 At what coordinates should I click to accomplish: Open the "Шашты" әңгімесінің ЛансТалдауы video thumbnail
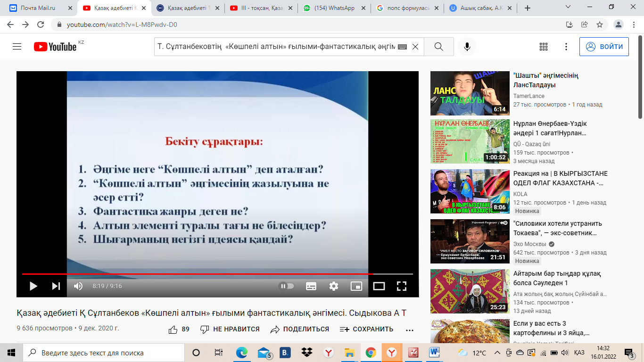[470, 93]
